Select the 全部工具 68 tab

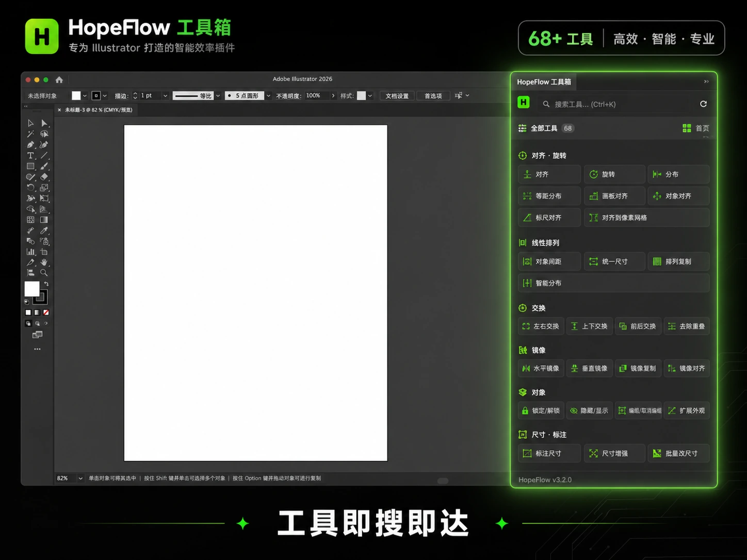click(x=546, y=128)
